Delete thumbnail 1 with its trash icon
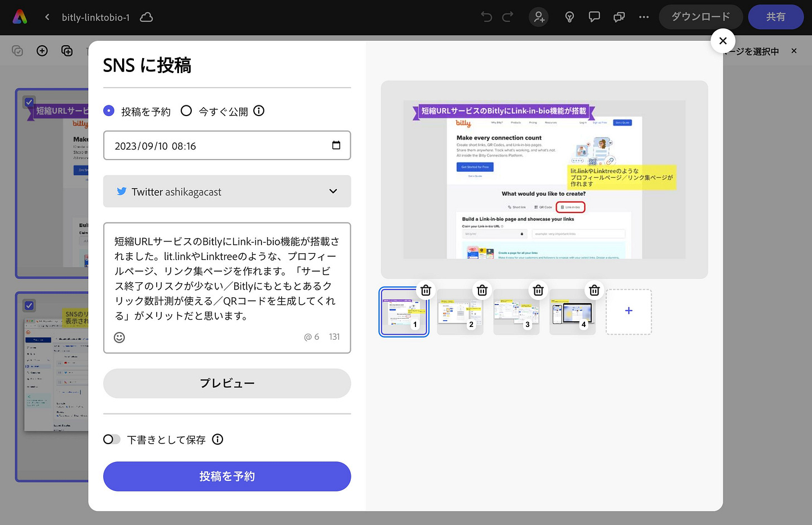Screen dimensions: 812x525 click(426, 290)
